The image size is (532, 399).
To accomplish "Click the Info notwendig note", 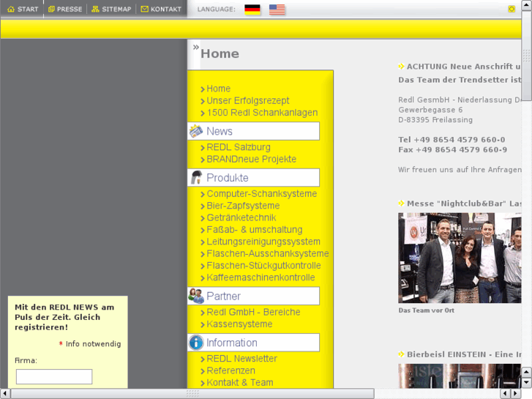I will pos(89,344).
